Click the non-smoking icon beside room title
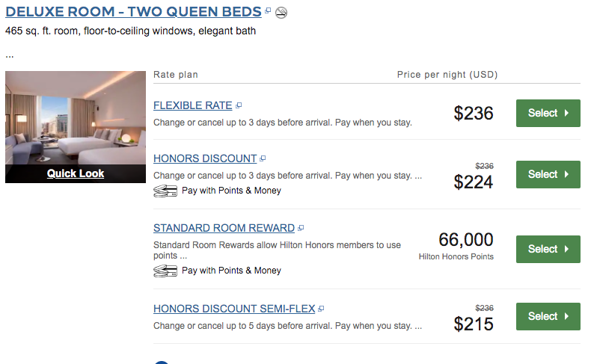The height and width of the screenshot is (364, 594). coord(281,12)
